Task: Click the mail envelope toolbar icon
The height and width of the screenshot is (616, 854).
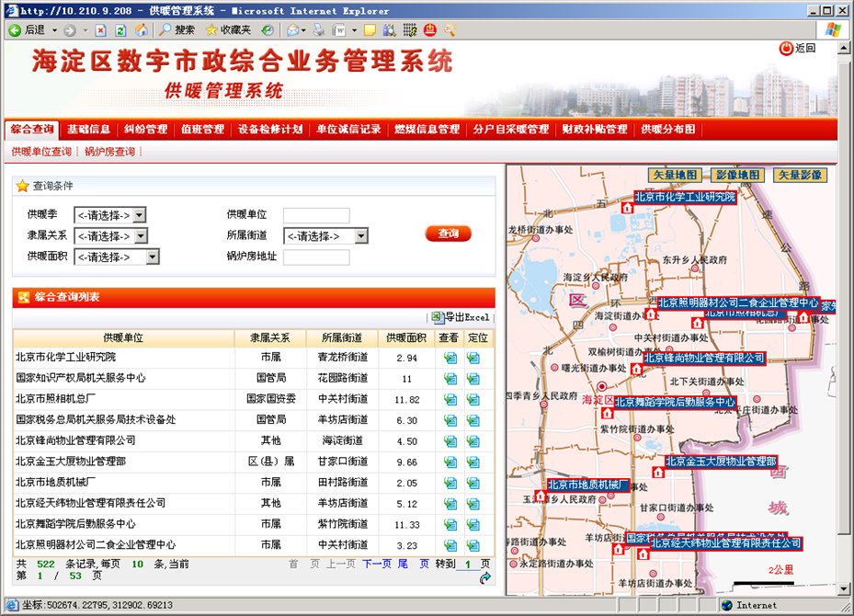Action: [x=293, y=30]
